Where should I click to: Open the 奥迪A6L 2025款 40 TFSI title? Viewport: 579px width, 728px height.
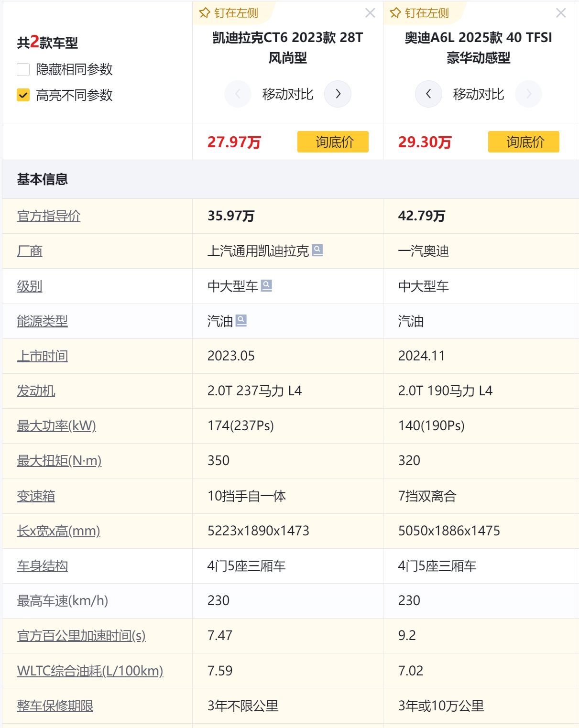478,47
